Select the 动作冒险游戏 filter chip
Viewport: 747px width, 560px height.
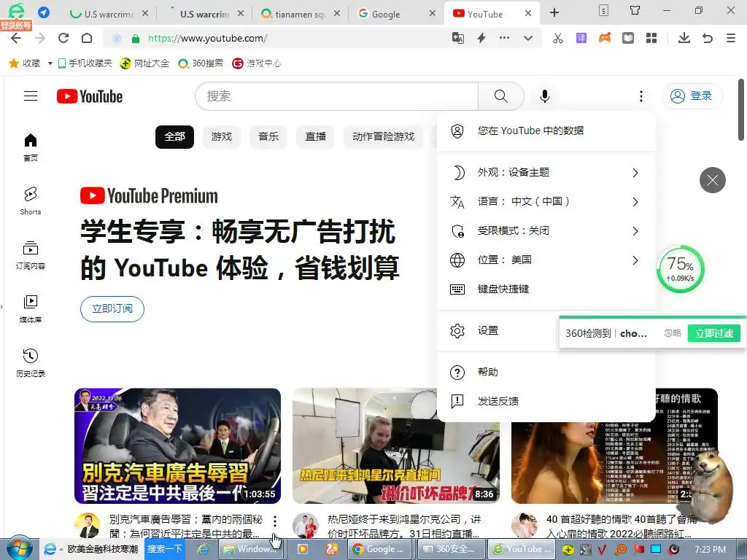[x=383, y=136]
